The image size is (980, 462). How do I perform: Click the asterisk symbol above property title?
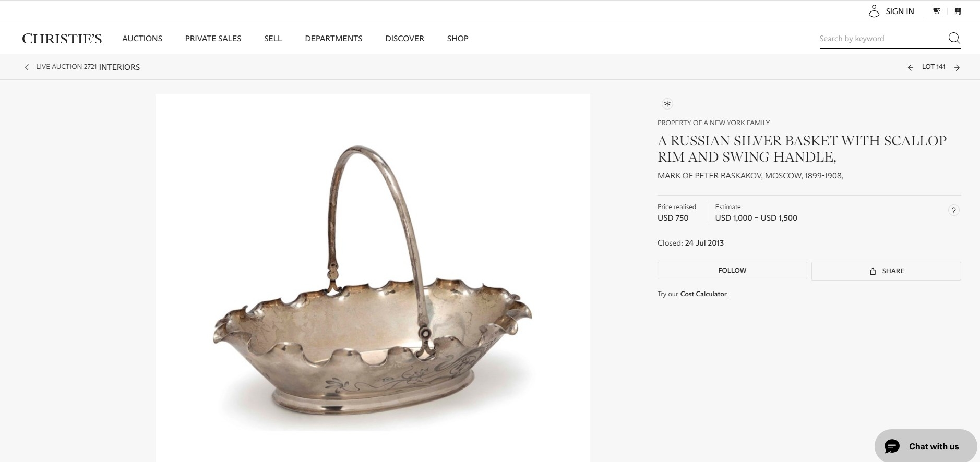pyautogui.click(x=667, y=103)
